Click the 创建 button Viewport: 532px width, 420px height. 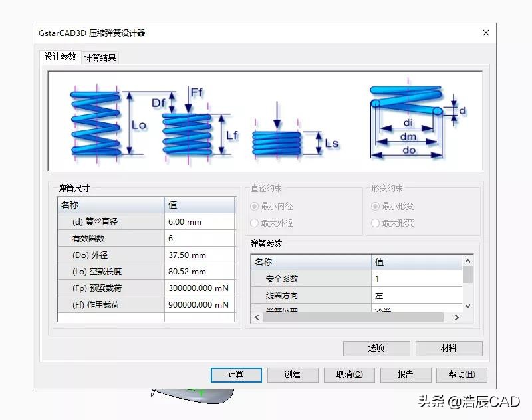pos(293,375)
